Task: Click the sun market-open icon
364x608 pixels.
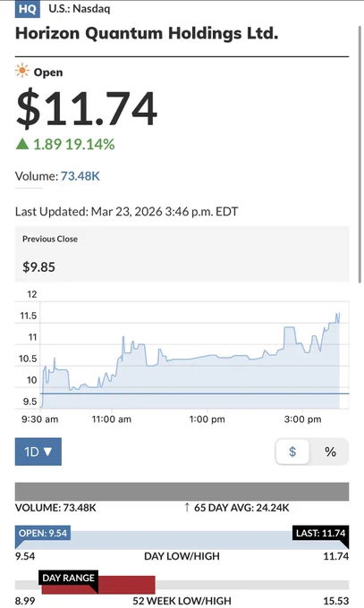Action: 22,72
